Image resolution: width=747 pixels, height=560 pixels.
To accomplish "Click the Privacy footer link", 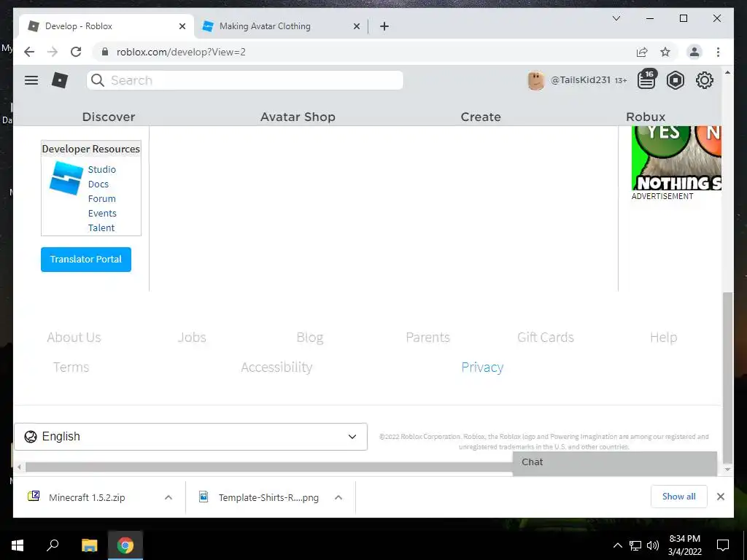I will (482, 367).
